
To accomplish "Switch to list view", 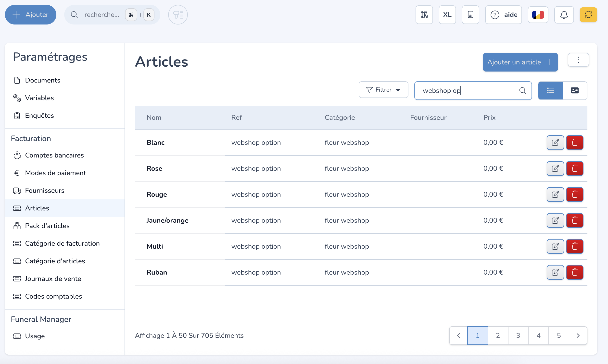I will tap(550, 91).
